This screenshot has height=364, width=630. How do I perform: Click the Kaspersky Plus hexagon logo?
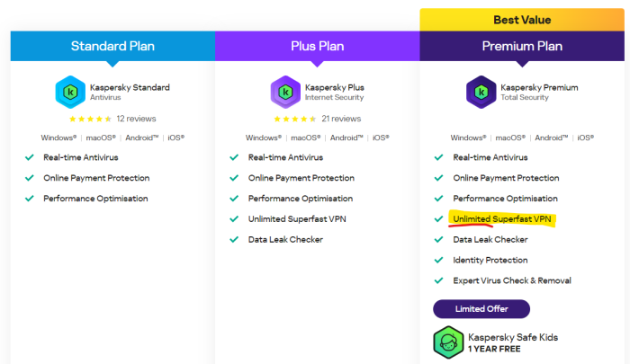285,92
